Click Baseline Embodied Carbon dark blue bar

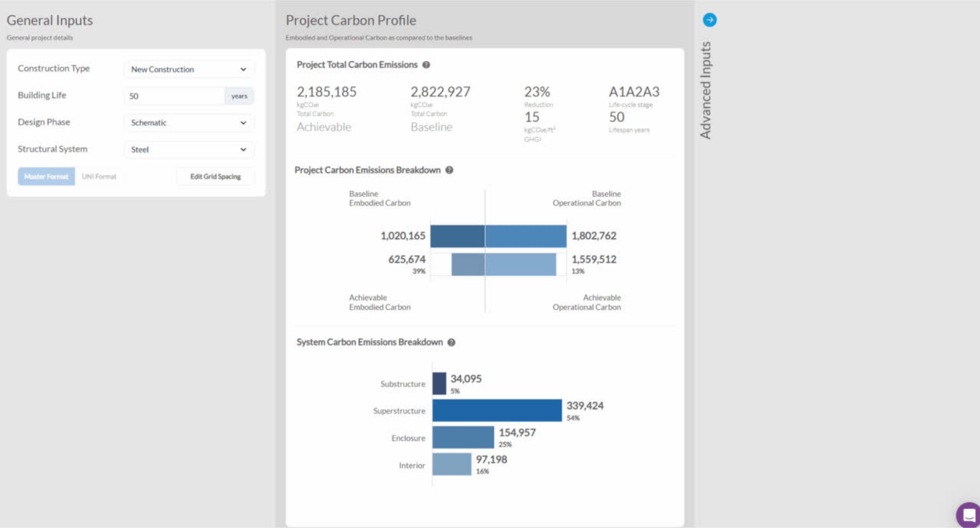coord(458,236)
